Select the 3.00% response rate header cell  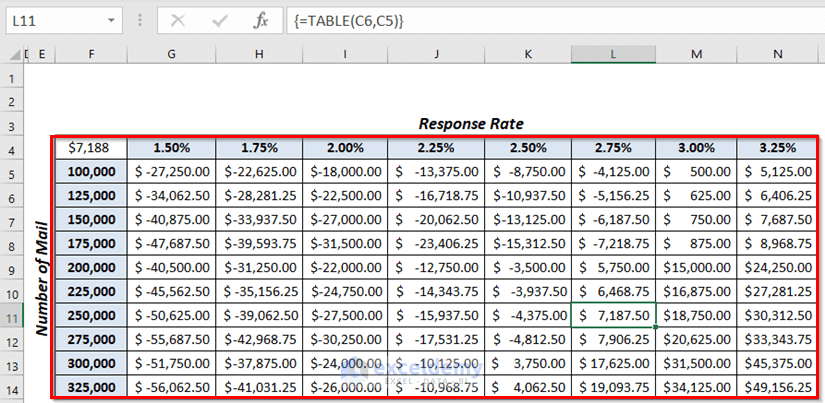coord(696,148)
